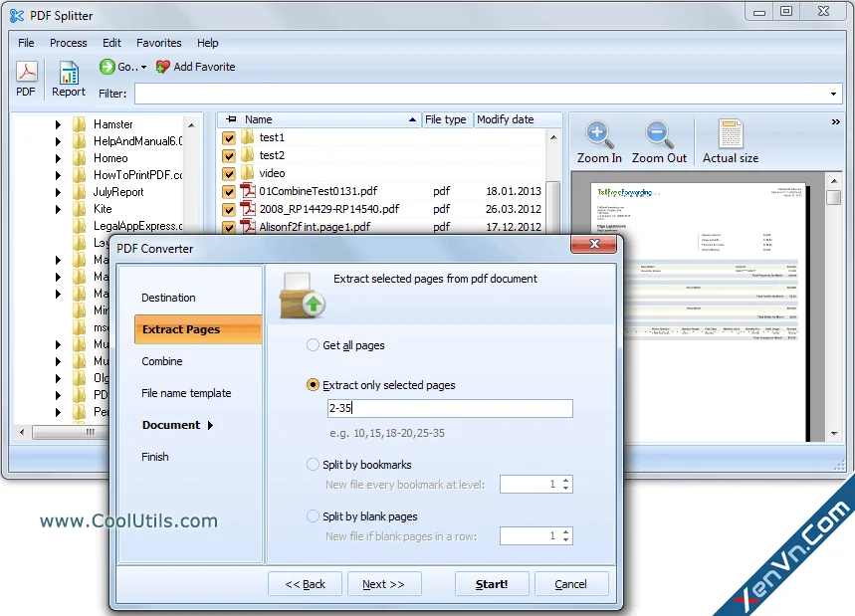Open the Process menu
Image resolution: width=855 pixels, height=616 pixels.
tap(68, 43)
